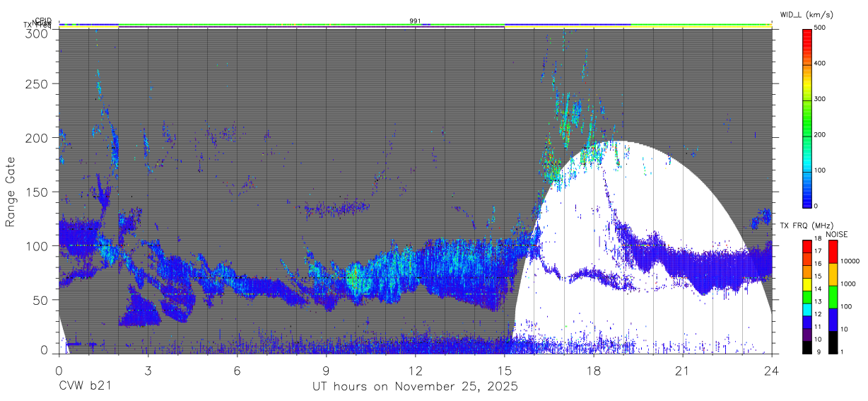Click the red swatch in TX FRQ legend
This screenshot has width=868, height=401.
tap(807, 247)
